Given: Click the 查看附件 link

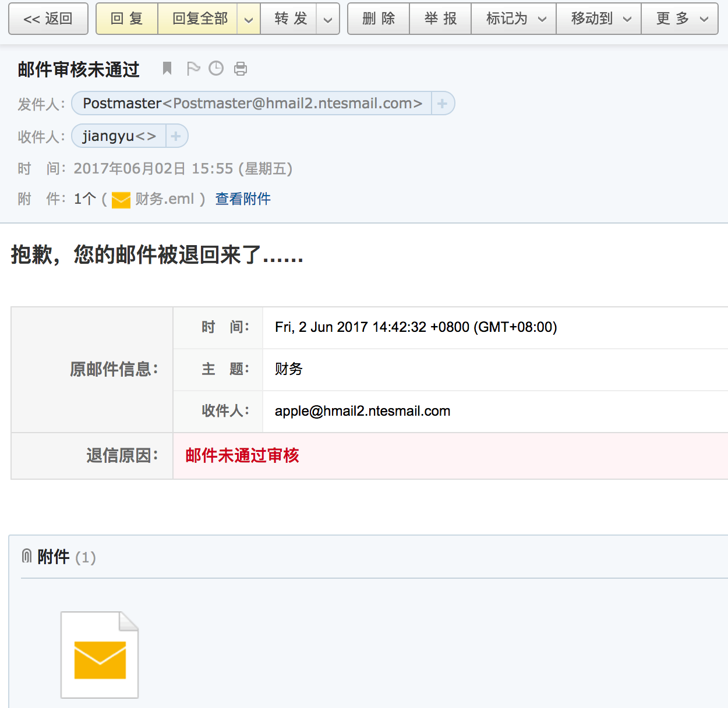Looking at the screenshot, I should [243, 199].
